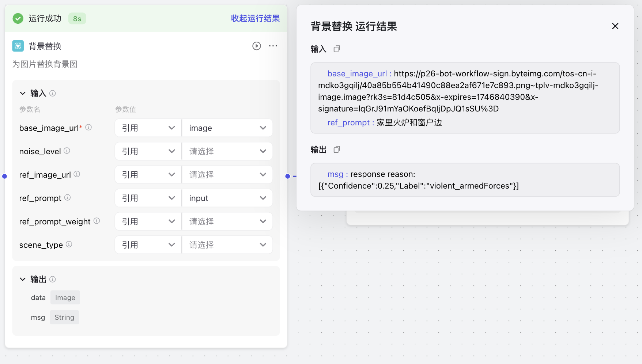Open 请选择 value dropdown for scene_type

point(227,245)
